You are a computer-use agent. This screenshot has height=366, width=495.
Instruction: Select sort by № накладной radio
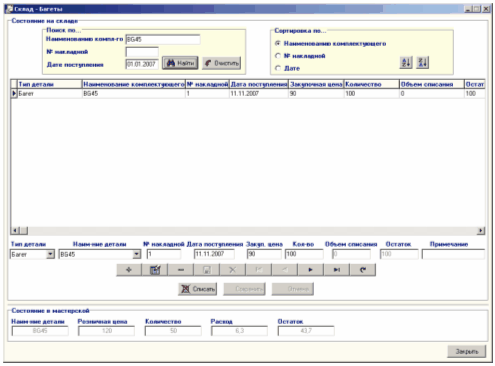[x=278, y=56]
